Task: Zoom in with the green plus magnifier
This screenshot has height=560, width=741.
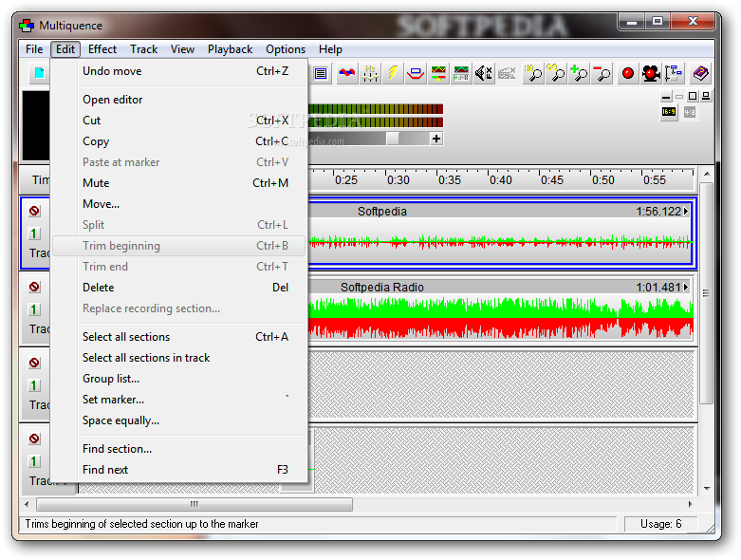Action: click(x=579, y=73)
